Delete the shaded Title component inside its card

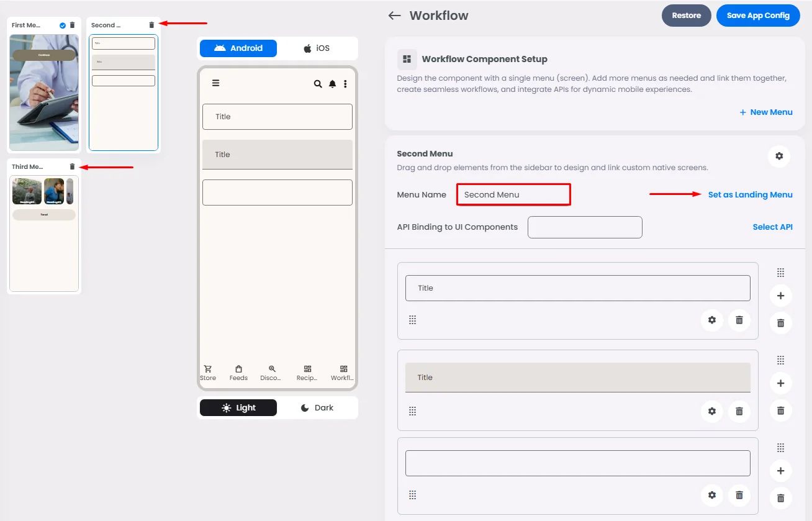[x=739, y=411]
